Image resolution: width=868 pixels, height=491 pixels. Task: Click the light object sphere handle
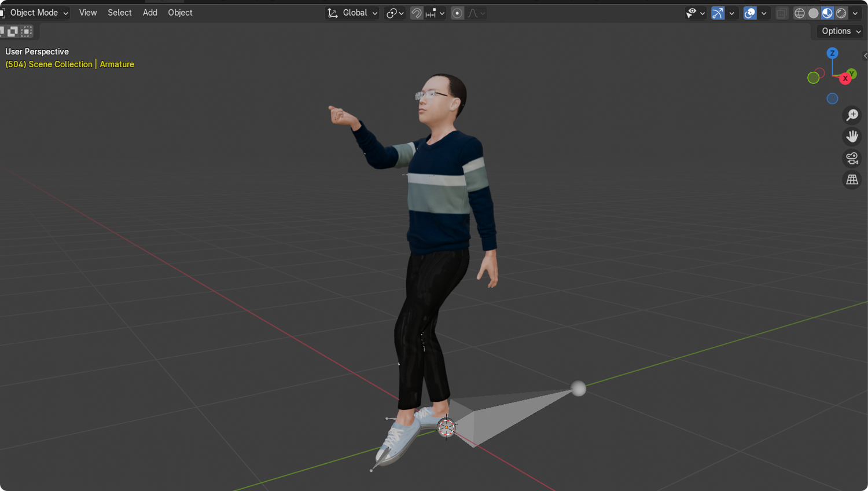[579, 389]
